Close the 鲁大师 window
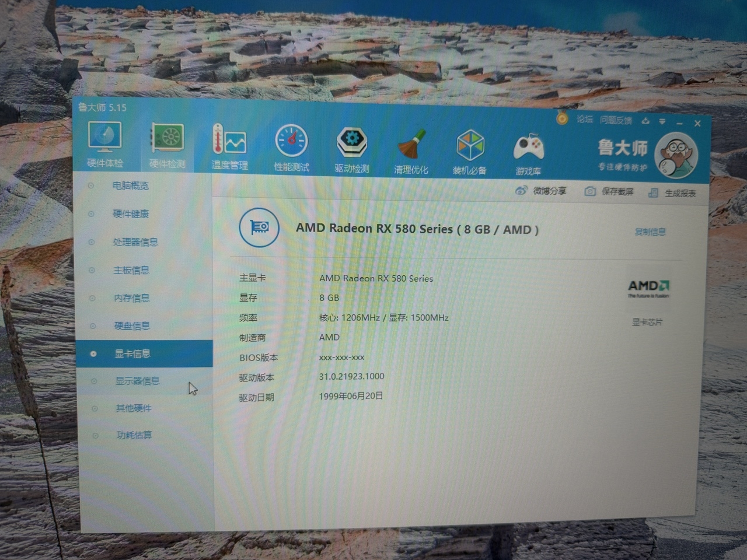 tap(697, 124)
